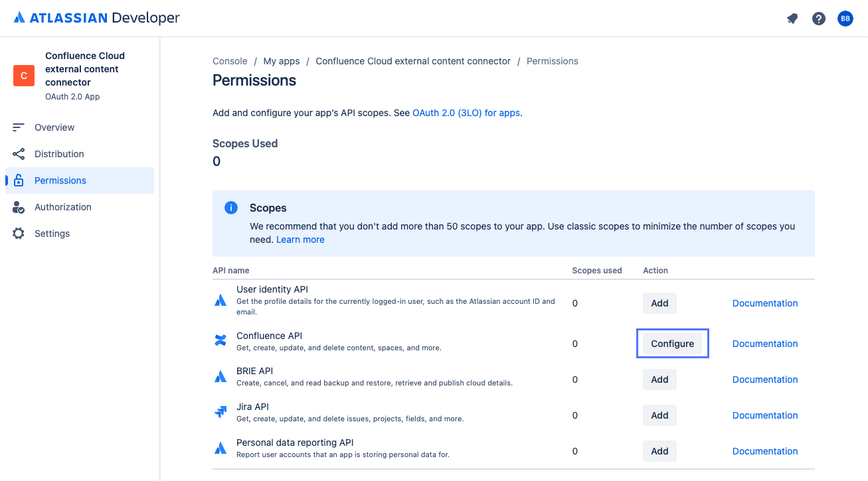Open BRIE API Documentation link
The image size is (868, 481).
coord(765,379)
